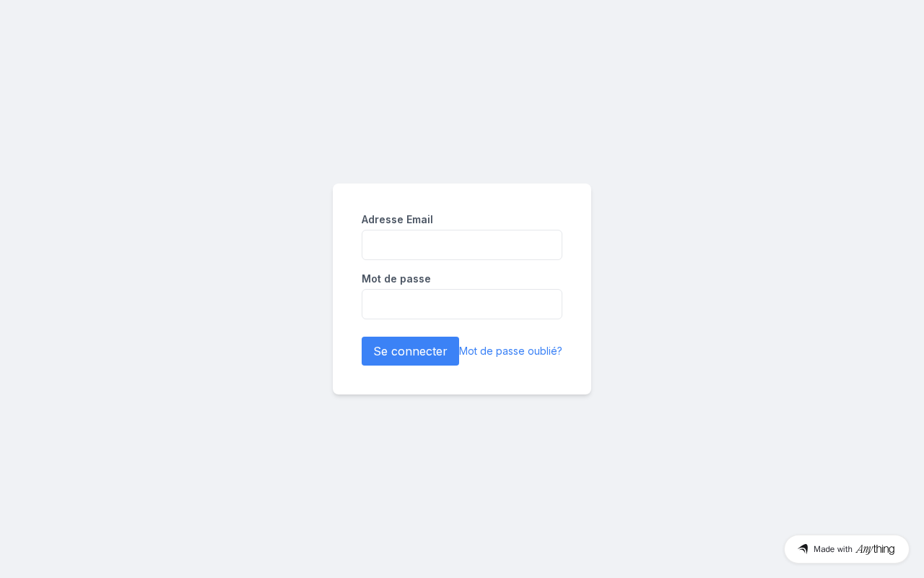Place cursor in the email address textbox
This screenshot has height=578, width=924.
(x=462, y=245)
